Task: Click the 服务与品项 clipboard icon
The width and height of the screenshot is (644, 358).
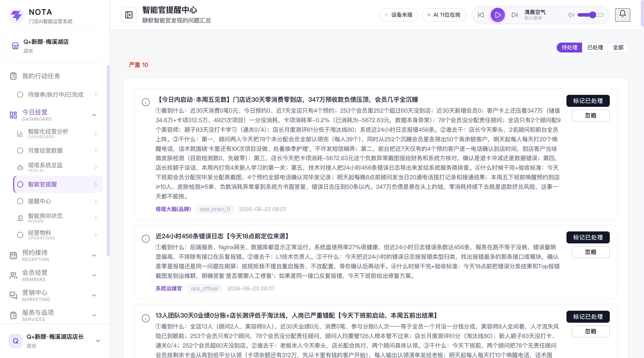Action: [x=13, y=315]
